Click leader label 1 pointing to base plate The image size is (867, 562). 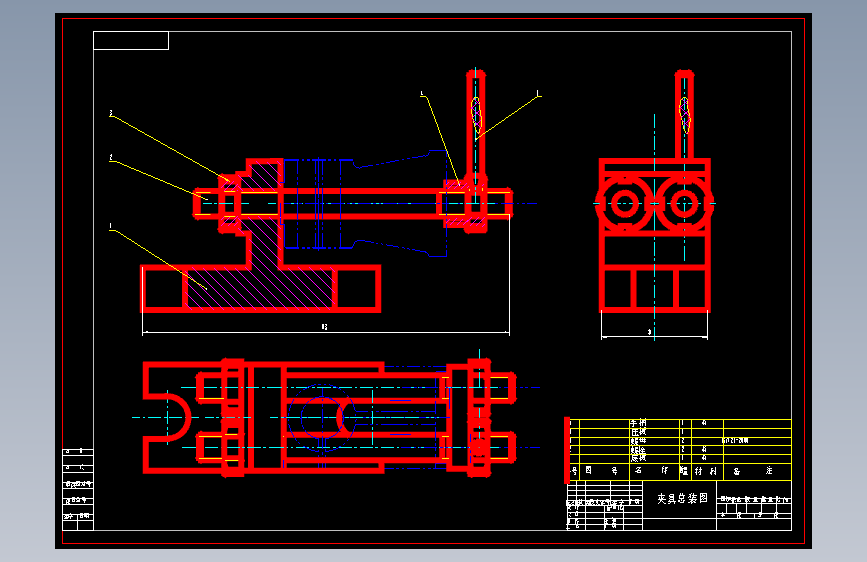pyautogui.click(x=111, y=226)
